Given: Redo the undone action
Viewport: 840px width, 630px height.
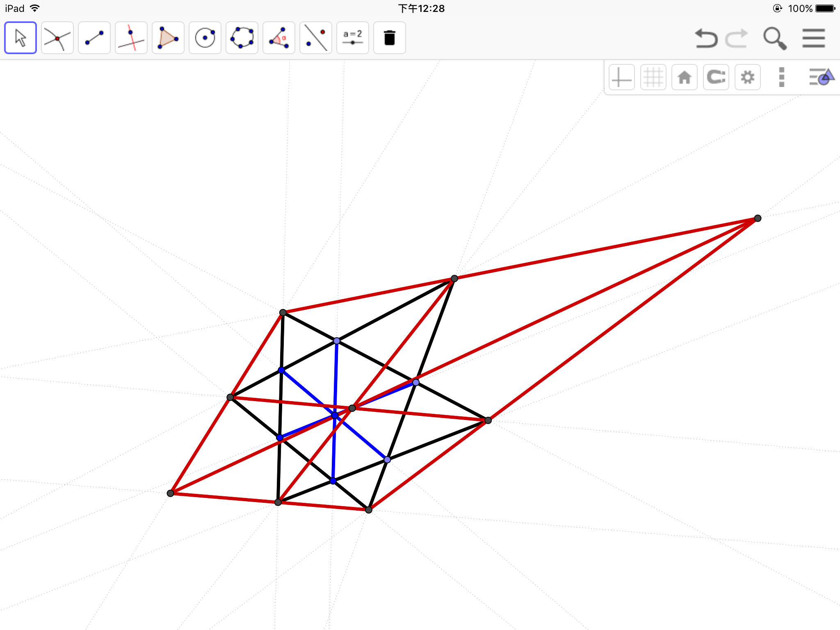Looking at the screenshot, I should pyautogui.click(x=737, y=38).
